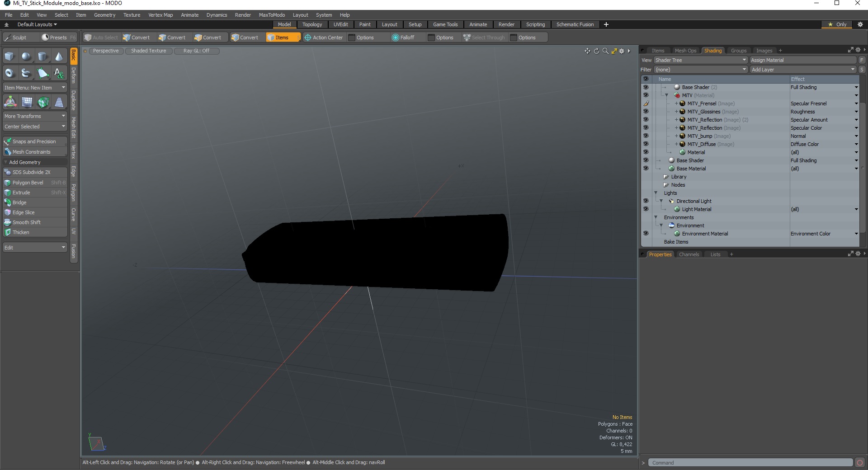The width and height of the screenshot is (868, 470).
Task: Open Snaps and Precision
Action: click(35, 141)
